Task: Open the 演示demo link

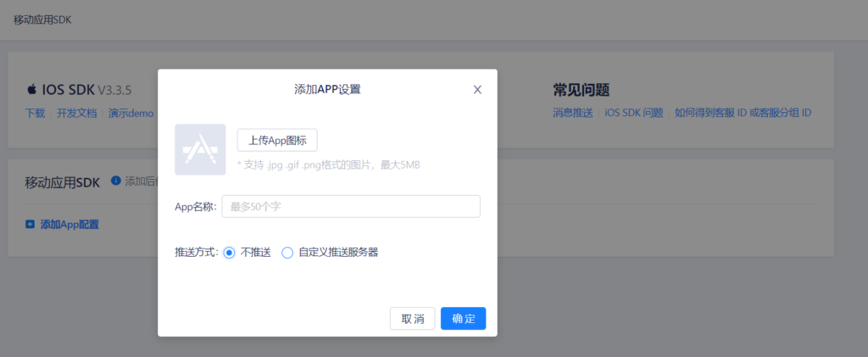Action: click(131, 113)
